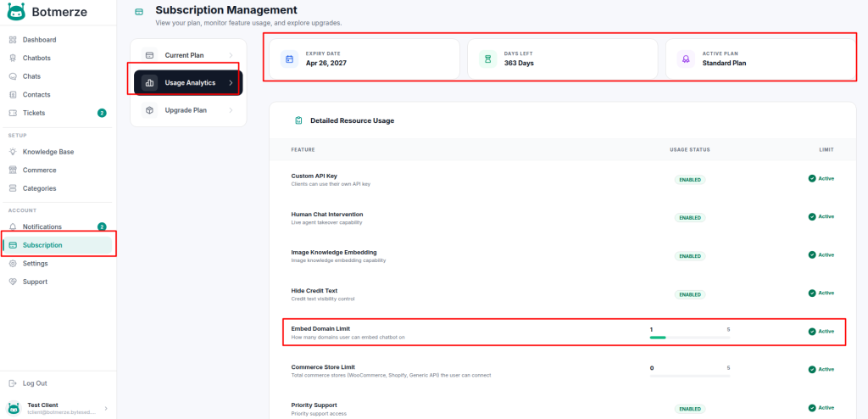Viewport: 868px width, 419px height.
Task: Click the Support heart icon
Action: pos(13,282)
